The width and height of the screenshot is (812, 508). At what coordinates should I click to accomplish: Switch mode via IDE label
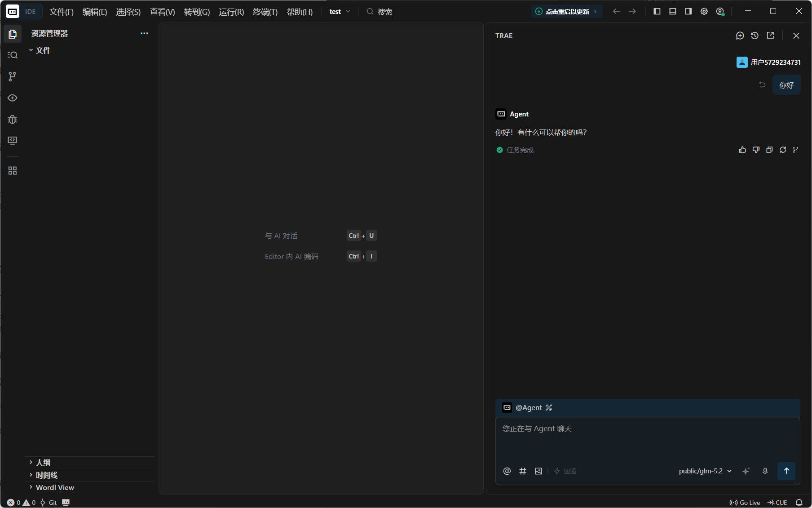coord(31,12)
